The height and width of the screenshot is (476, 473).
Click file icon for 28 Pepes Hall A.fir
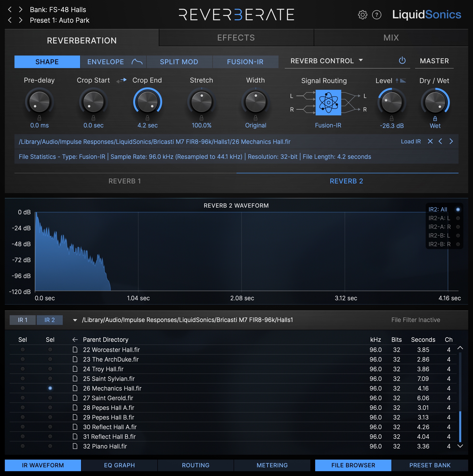[75, 407]
